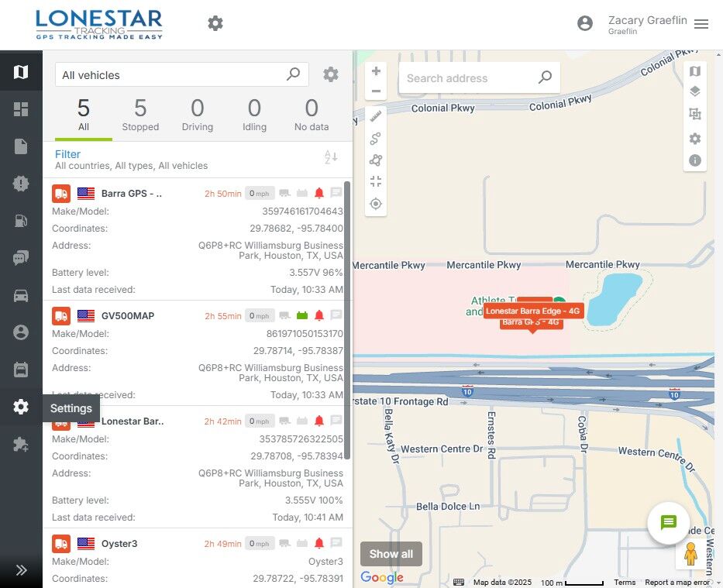Open the green chat support button

point(669,523)
